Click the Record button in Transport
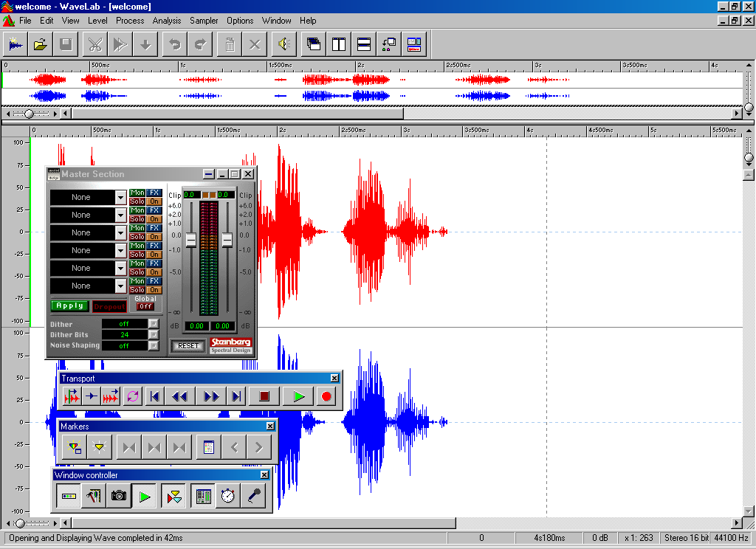 [326, 396]
